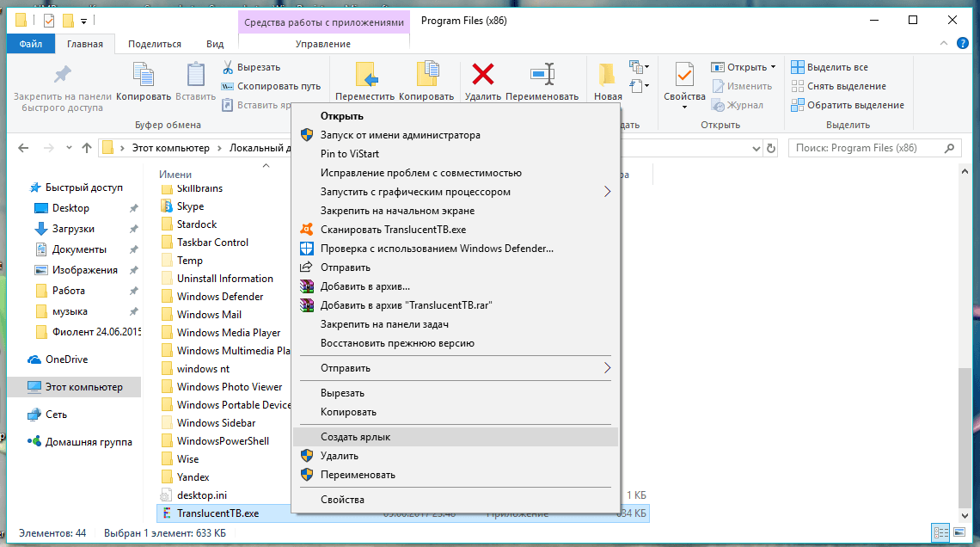The image size is (980, 547).
Task: Click Снять выделение in the ribbon
Action: coord(839,86)
